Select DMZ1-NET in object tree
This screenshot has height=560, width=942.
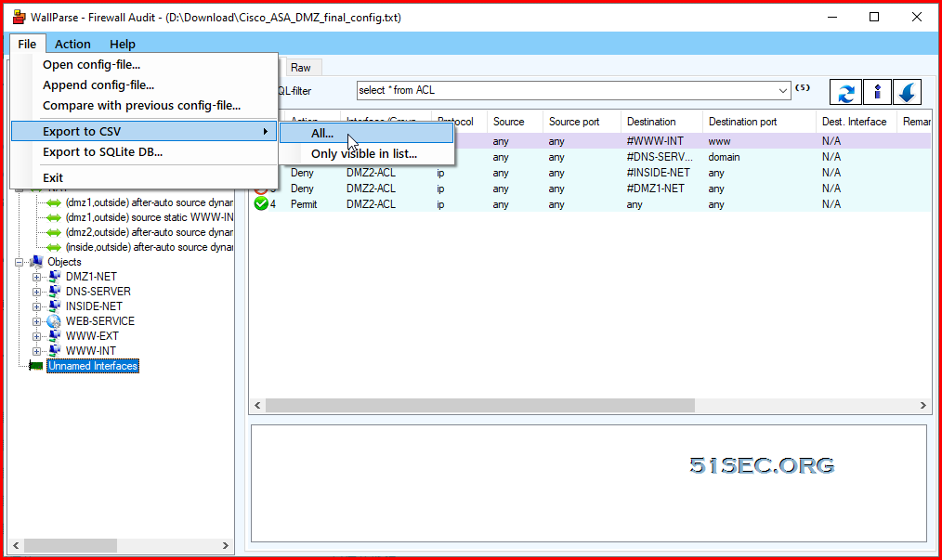tap(91, 277)
